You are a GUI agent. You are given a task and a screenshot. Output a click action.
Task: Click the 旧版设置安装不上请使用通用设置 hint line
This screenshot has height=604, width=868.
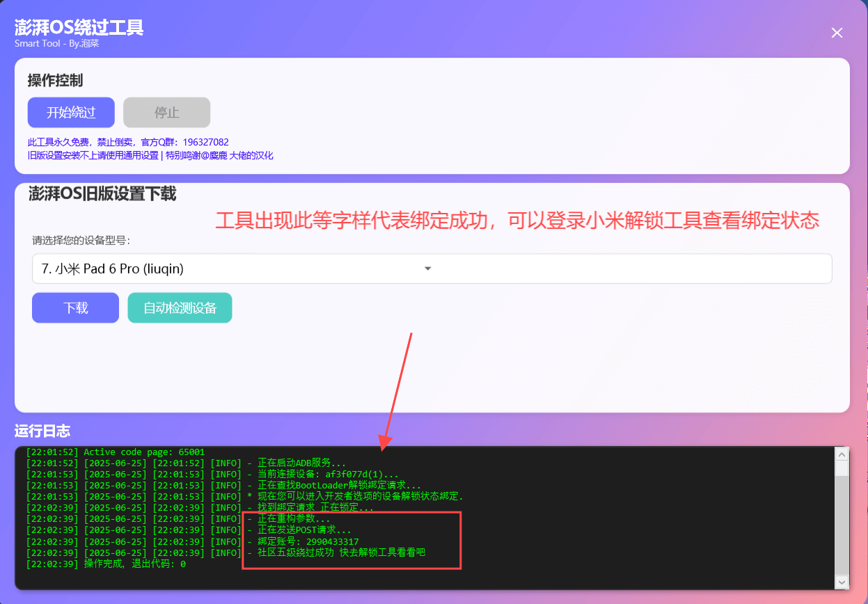point(93,156)
